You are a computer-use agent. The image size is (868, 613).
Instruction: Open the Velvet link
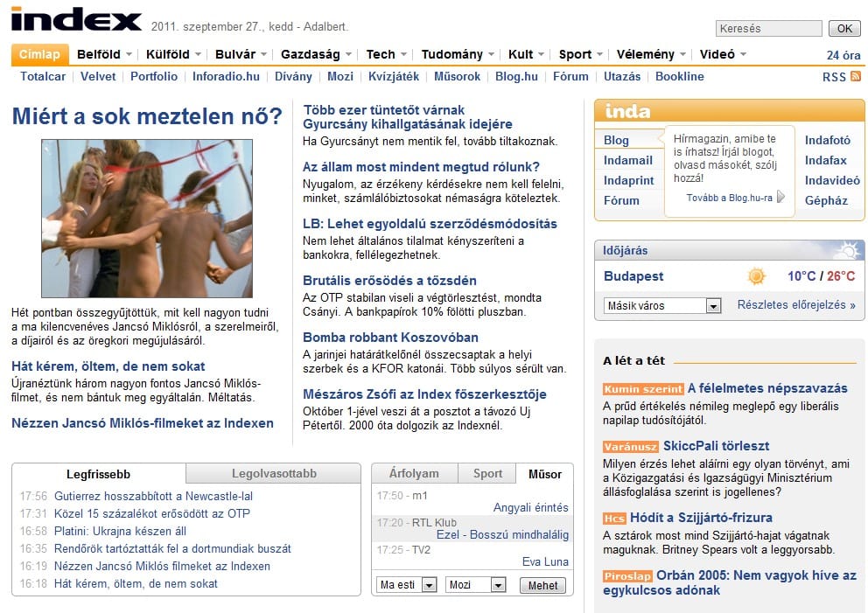click(98, 76)
